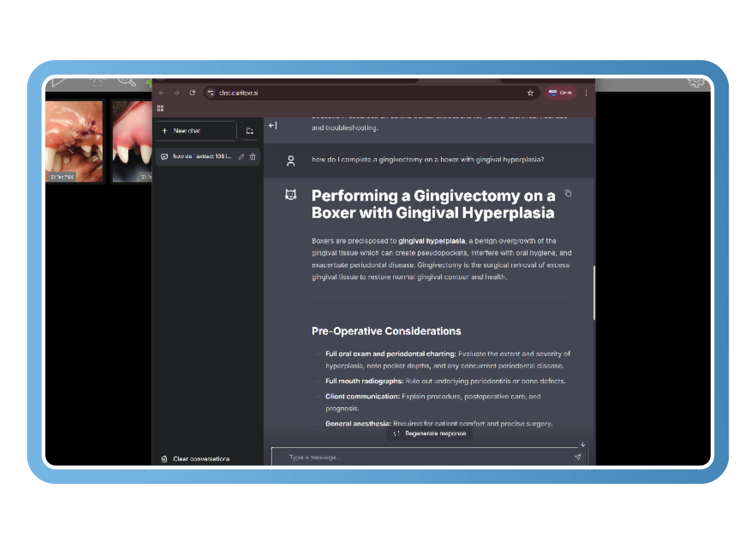This screenshot has width=756, height=544.
Task: Reload the chat page
Action: (x=193, y=93)
